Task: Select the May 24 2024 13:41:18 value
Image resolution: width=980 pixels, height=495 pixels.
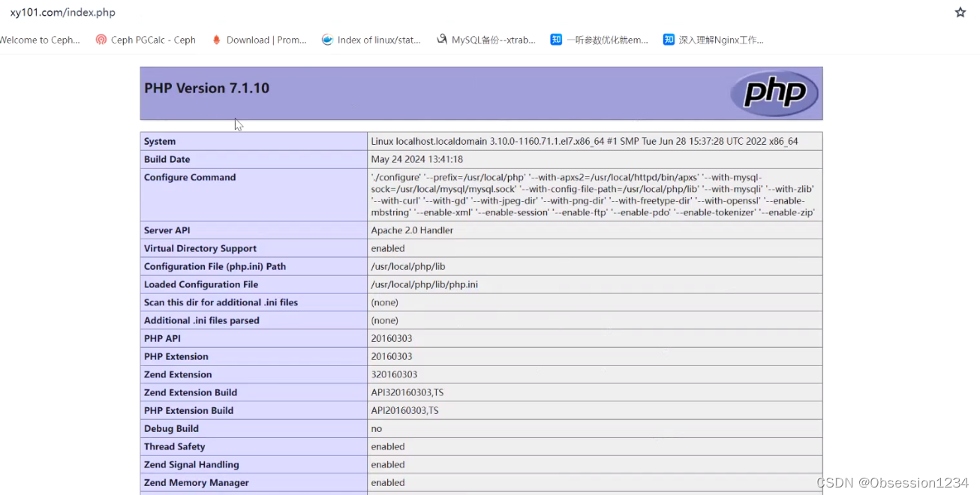Action: point(416,159)
